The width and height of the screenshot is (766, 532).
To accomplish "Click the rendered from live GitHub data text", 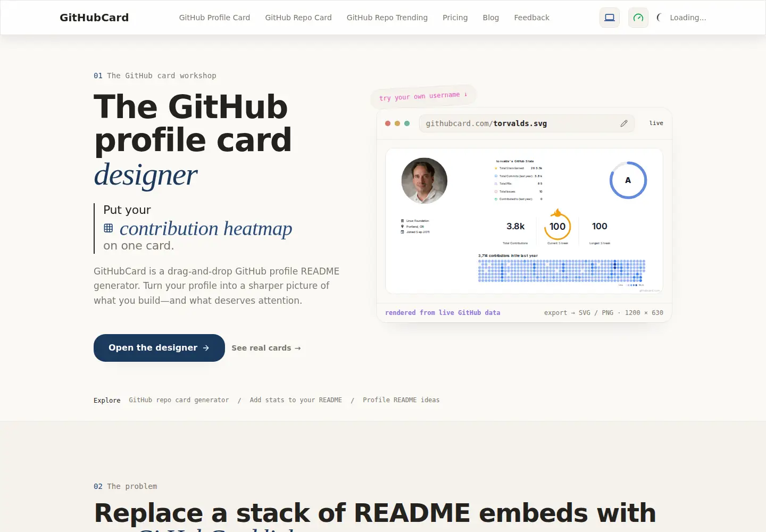I will [x=443, y=313].
